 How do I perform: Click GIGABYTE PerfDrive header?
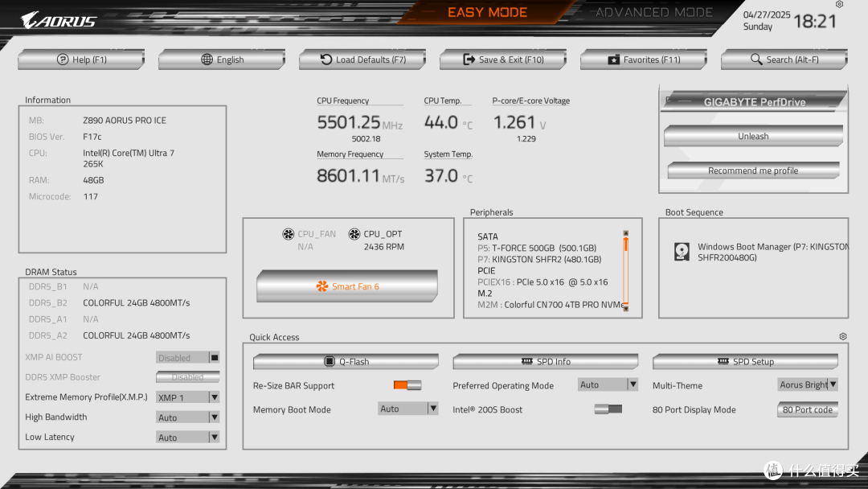point(754,102)
